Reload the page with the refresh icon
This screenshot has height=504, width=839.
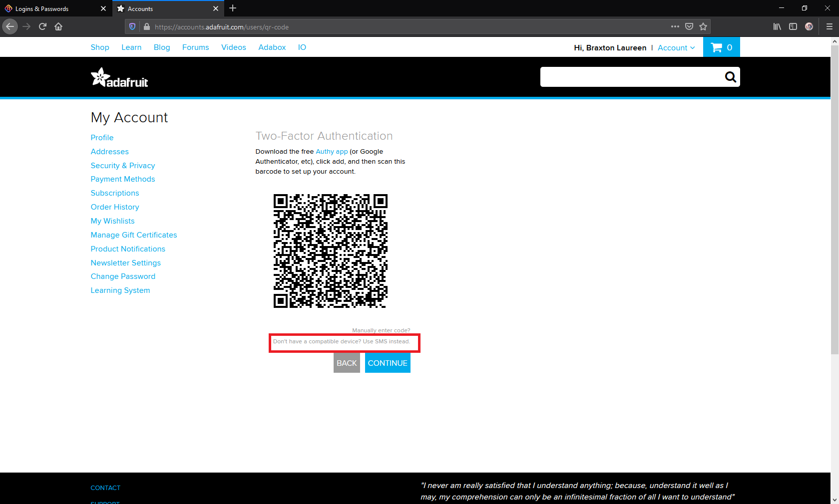tap(42, 26)
